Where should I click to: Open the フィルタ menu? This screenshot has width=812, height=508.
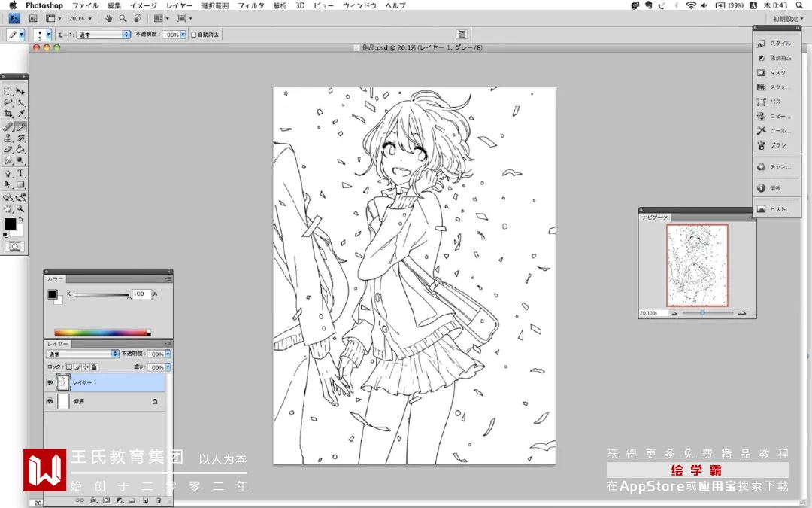point(250,5)
